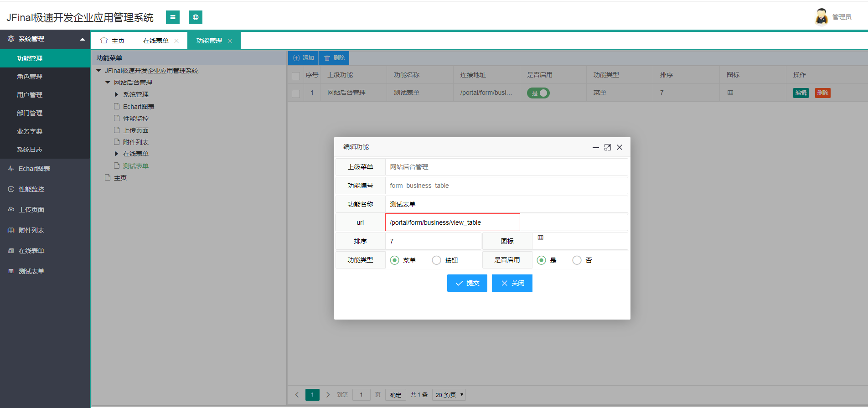The width and height of the screenshot is (868, 408).
Task: Select the 按钮 radio option
Action: coord(437,260)
